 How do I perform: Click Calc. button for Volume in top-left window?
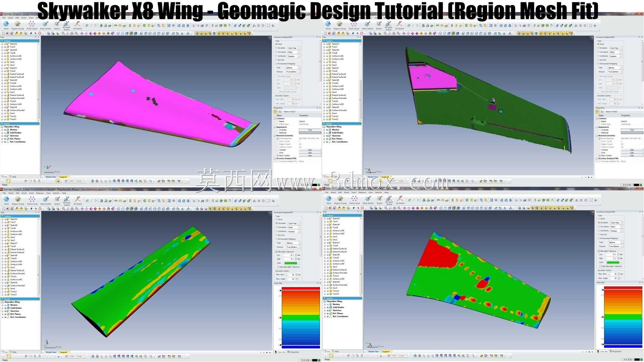pos(310,150)
